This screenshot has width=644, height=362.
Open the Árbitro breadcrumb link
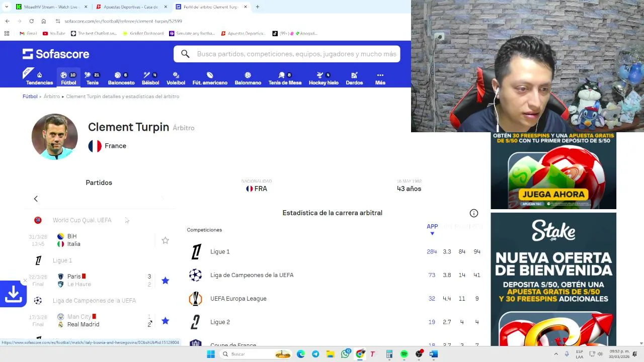coord(51,96)
